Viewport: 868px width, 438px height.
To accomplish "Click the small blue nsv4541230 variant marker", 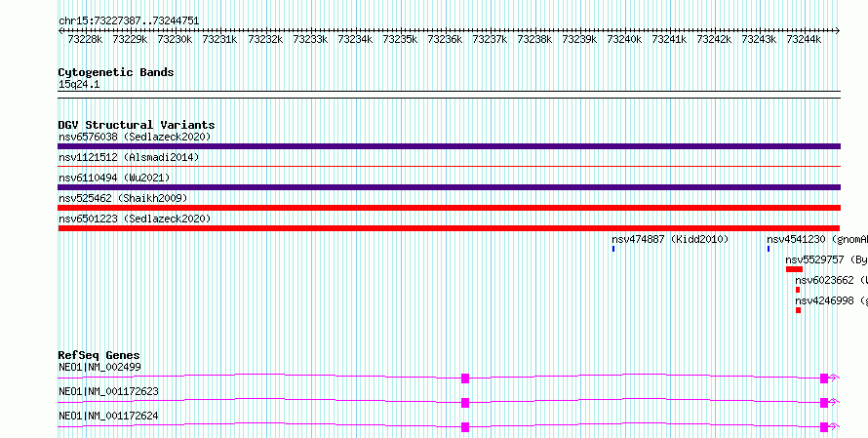I will coord(769,249).
